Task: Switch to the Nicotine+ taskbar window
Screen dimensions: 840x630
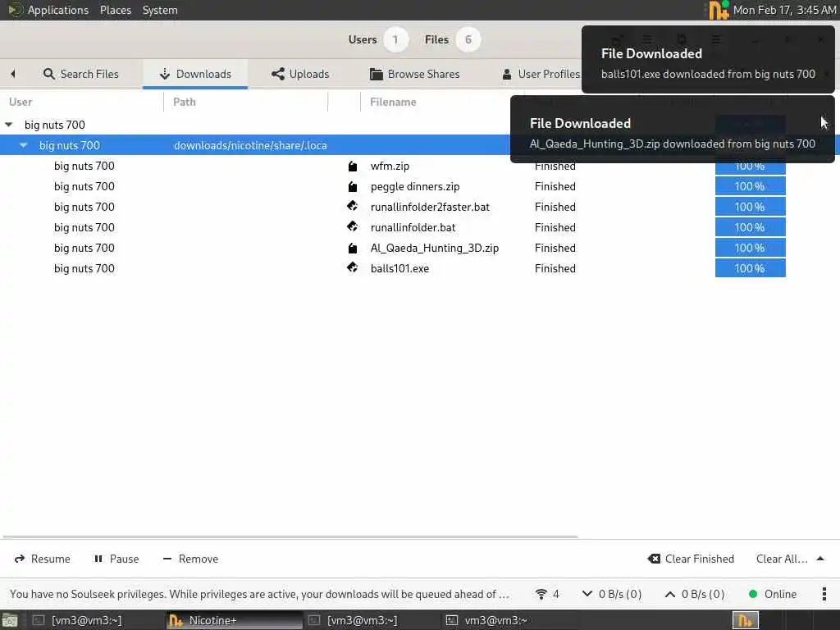Action: click(x=234, y=620)
